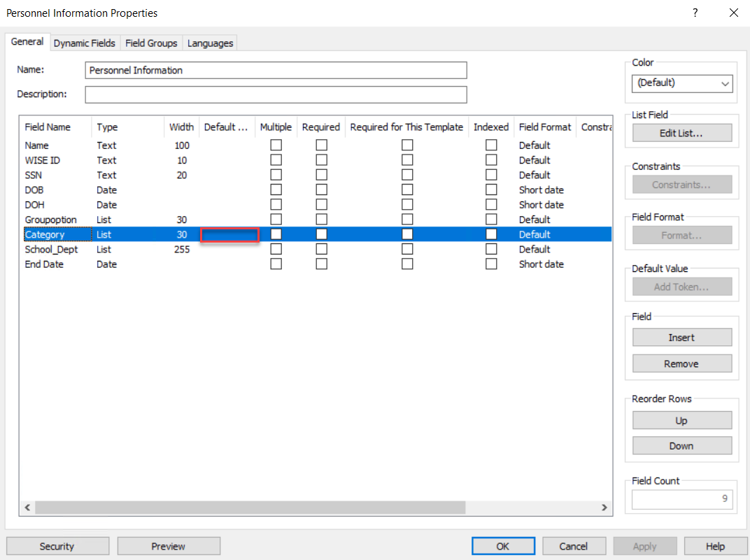Click the Edit List button
The height and width of the screenshot is (560, 750).
[681, 133]
